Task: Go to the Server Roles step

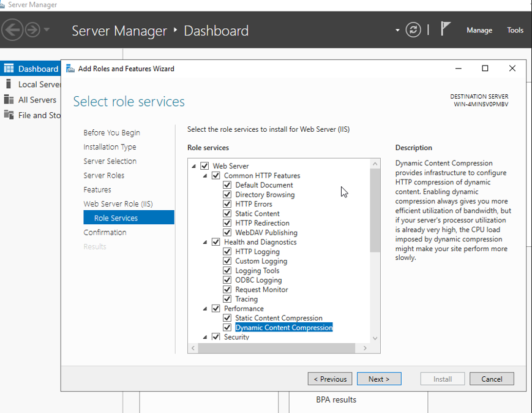Action: (x=104, y=176)
